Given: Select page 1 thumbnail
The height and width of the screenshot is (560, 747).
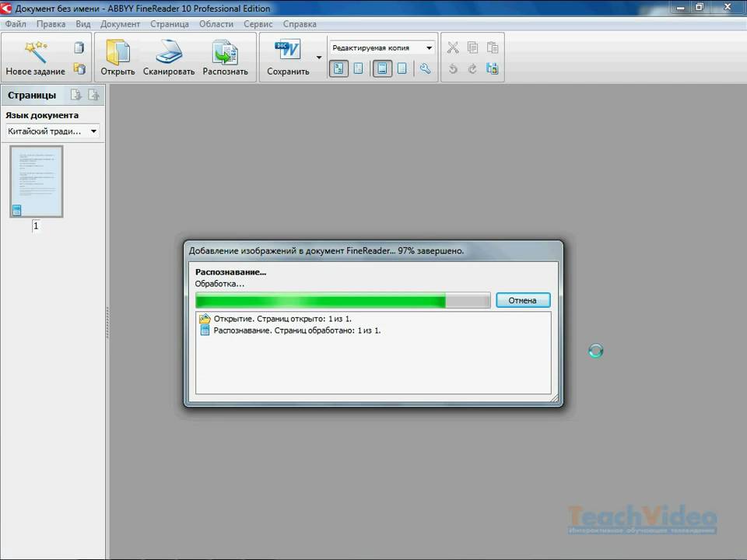Looking at the screenshot, I should point(37,181).
